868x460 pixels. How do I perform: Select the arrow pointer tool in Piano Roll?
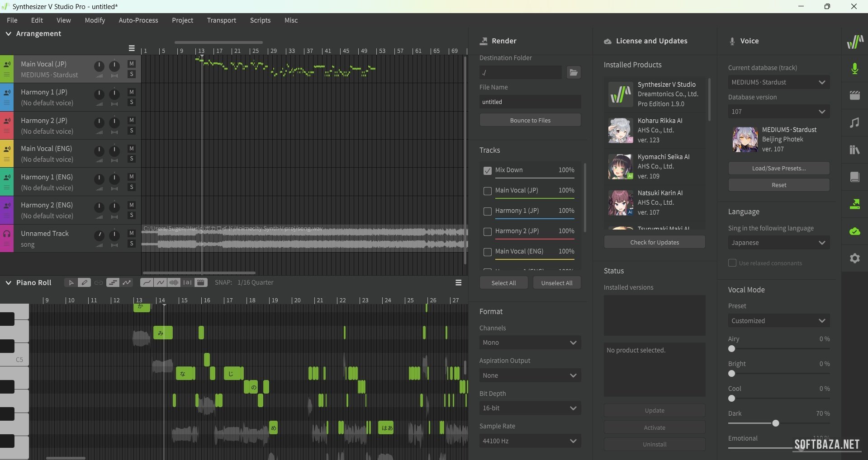point(71,282)
